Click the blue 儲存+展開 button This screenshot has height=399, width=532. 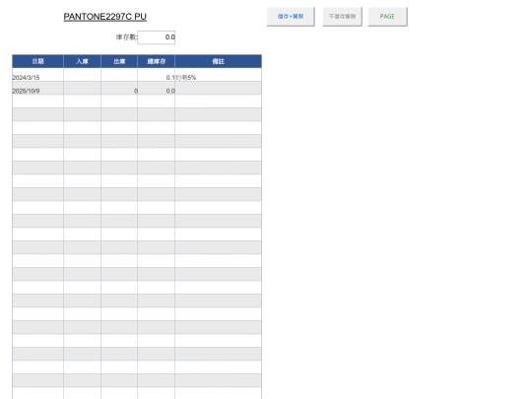click(x=291, y=17)
